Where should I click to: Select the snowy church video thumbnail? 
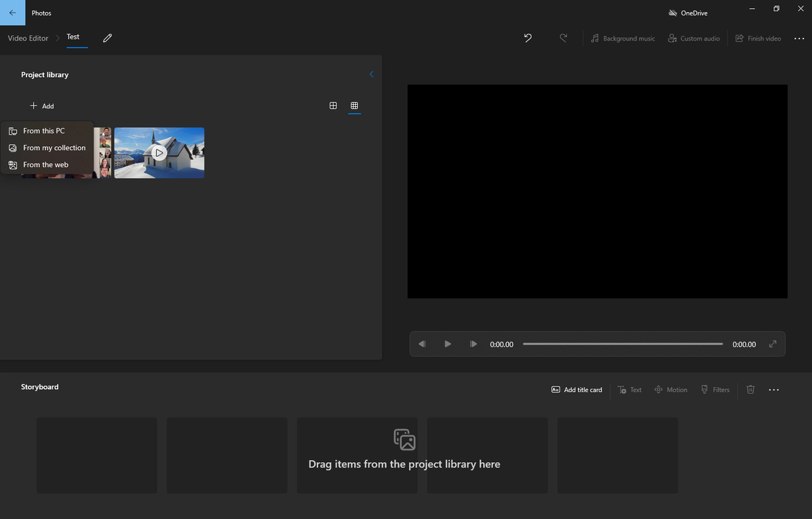click(x=159, y=152)
